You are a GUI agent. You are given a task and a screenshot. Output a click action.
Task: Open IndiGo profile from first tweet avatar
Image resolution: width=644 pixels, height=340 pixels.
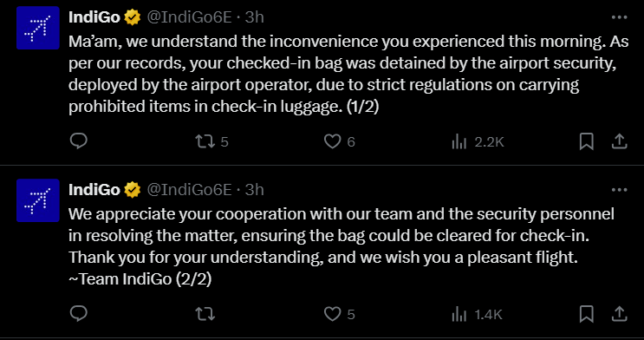[38, 28]
